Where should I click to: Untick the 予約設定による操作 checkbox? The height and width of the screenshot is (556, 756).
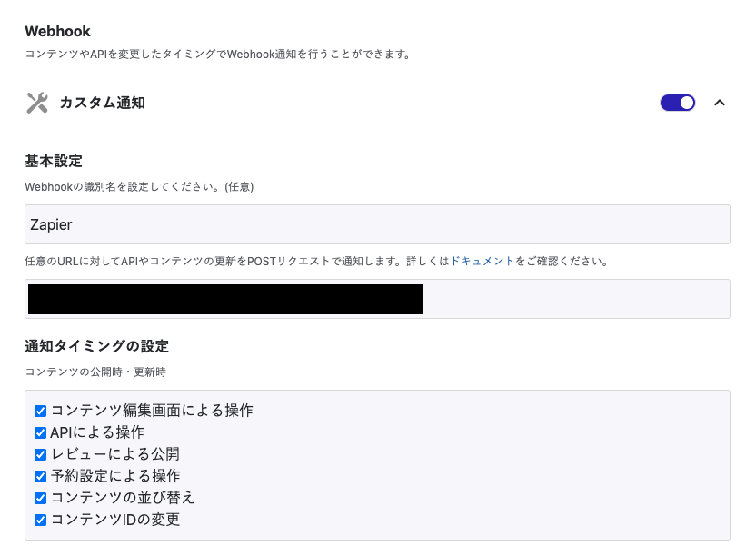(40, 476)
